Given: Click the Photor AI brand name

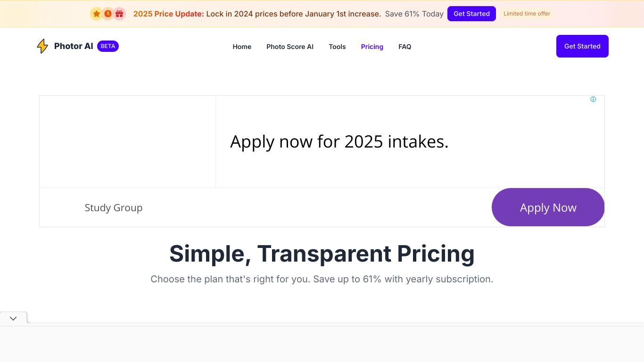Looking at the screenshot, I should (74, 46).
